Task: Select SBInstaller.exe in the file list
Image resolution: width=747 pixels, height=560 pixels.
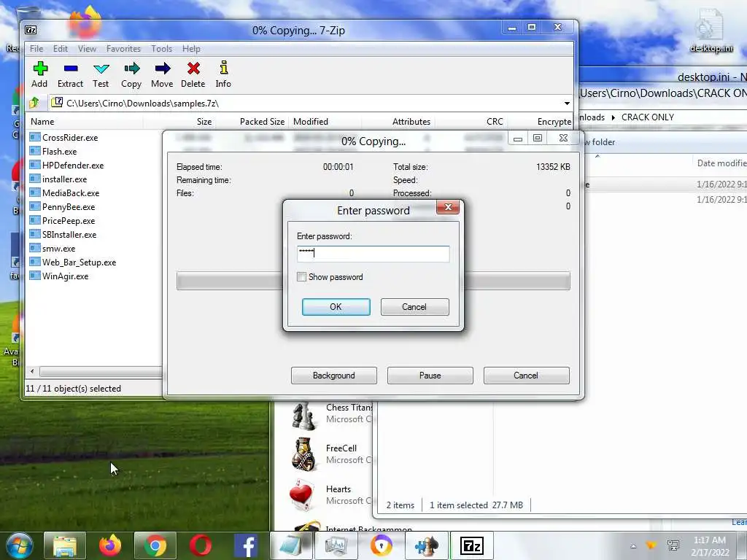Action: click(69, 234)
